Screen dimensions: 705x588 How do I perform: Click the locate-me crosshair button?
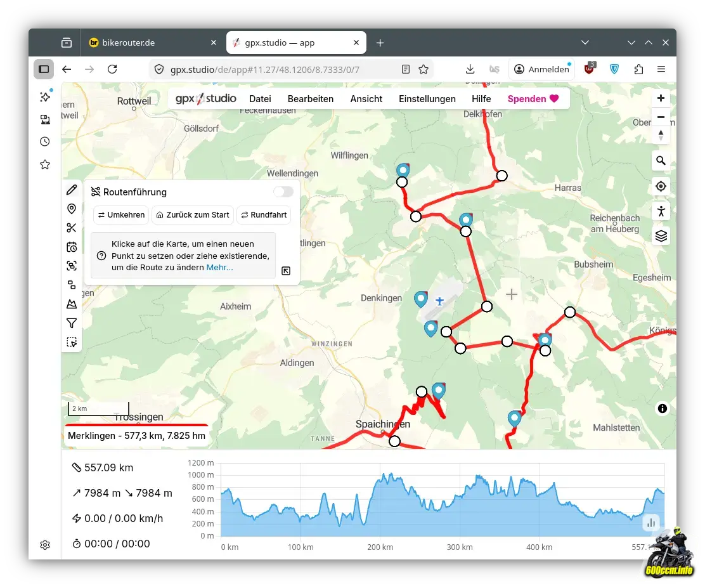[661, 186]
